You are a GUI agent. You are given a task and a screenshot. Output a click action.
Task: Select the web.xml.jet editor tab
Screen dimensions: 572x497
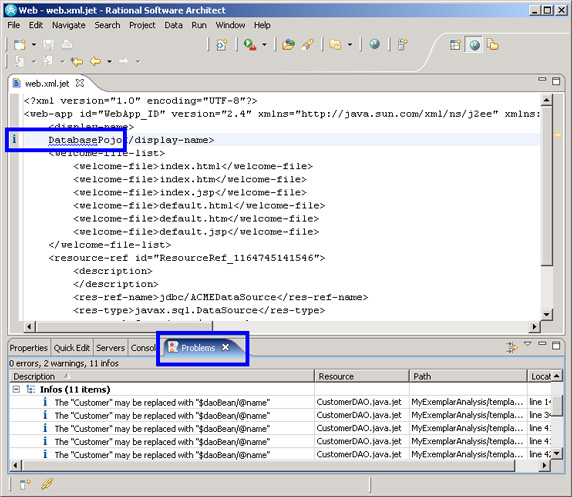(x=47, y=84)
